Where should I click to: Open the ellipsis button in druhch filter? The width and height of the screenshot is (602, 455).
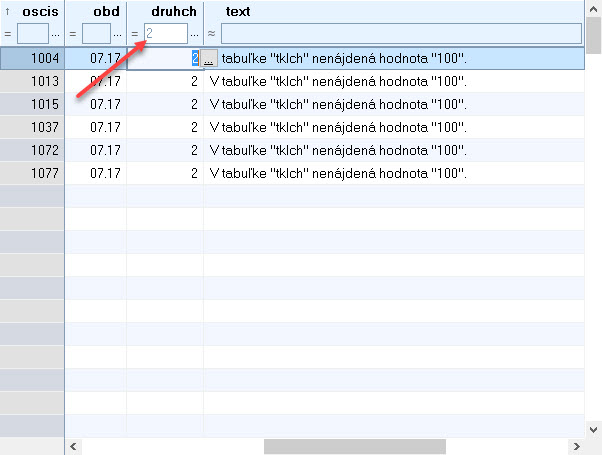195,34
